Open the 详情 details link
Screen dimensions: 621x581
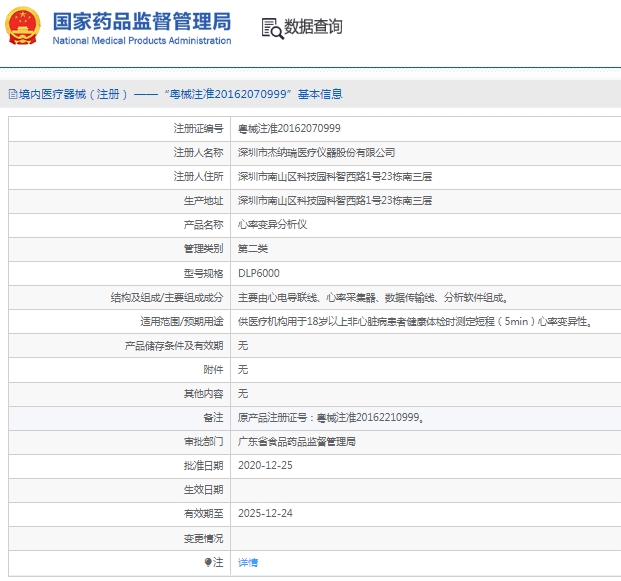pos(248,562)
